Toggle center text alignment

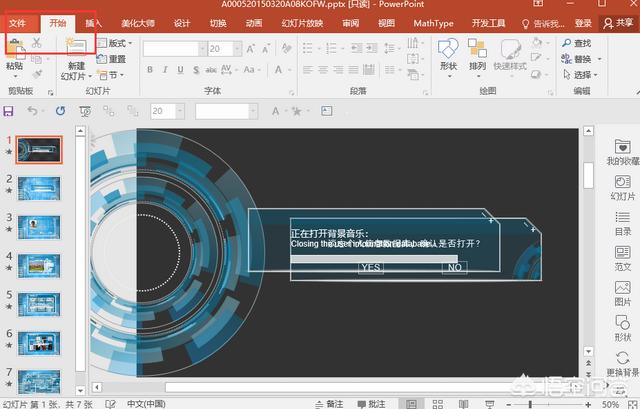[x=323, y=70]
